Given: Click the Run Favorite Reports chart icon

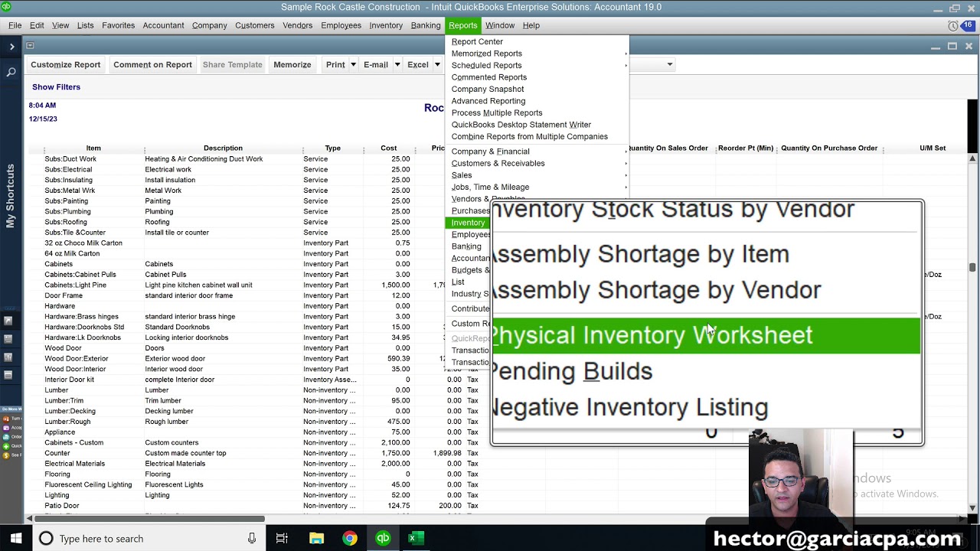Looking at the screenshot, I should click(x=8, y=357).
